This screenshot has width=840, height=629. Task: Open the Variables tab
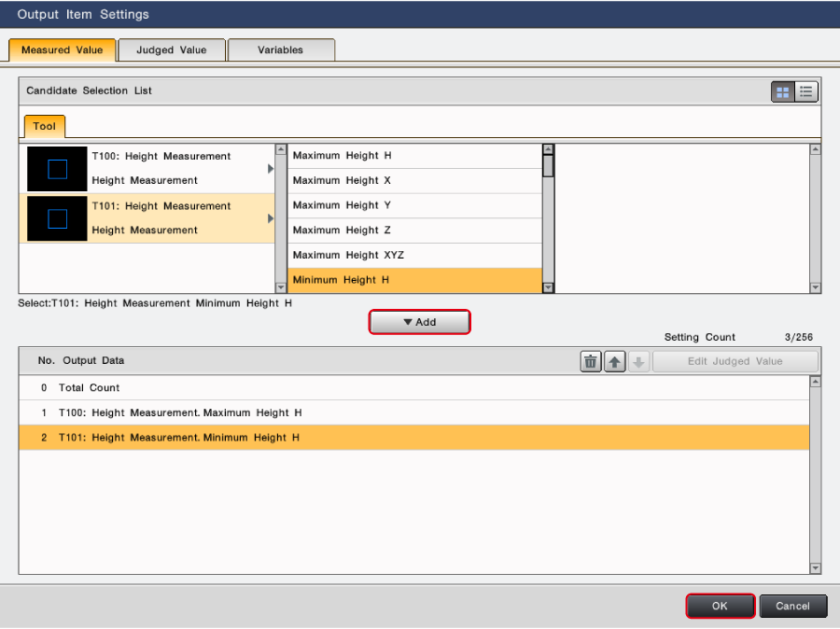(281, 50)
